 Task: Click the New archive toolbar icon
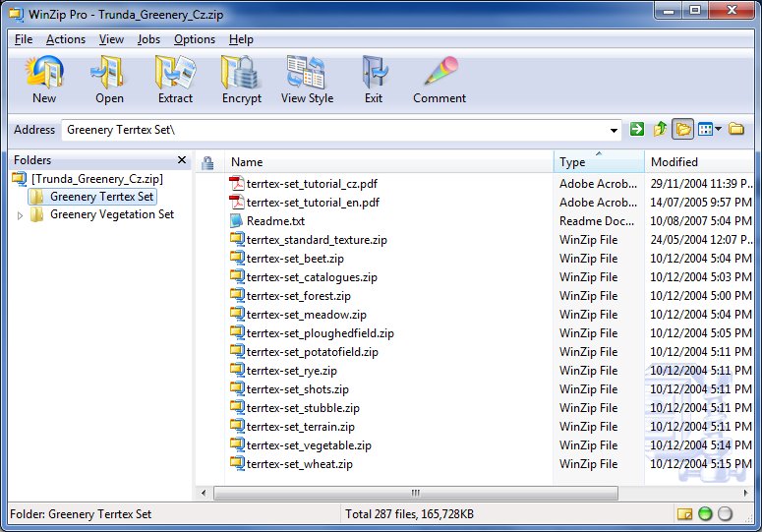[x=44, y=73]
